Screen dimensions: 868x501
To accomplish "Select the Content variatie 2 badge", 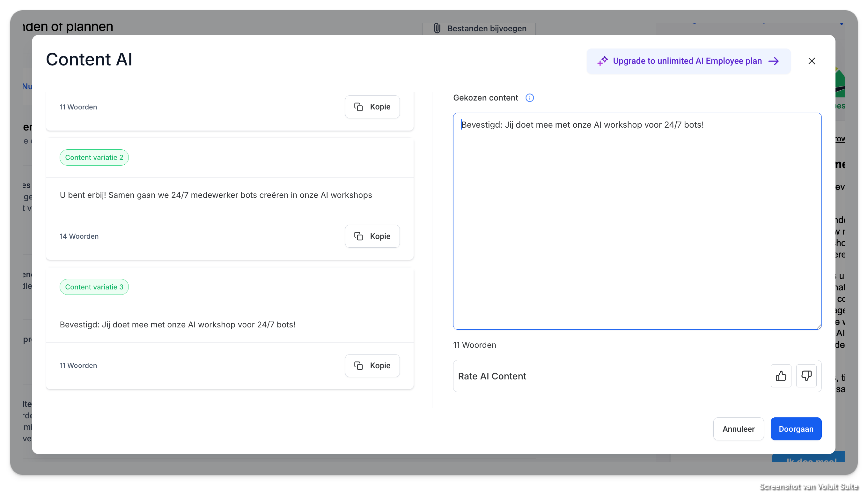I will coord(94,157).
